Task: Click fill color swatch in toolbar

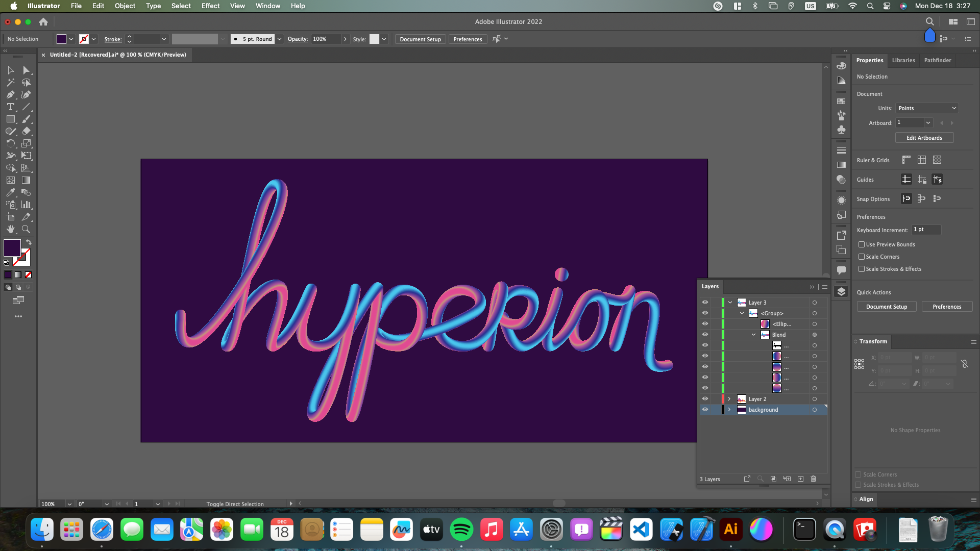Action: pos(12,248)
